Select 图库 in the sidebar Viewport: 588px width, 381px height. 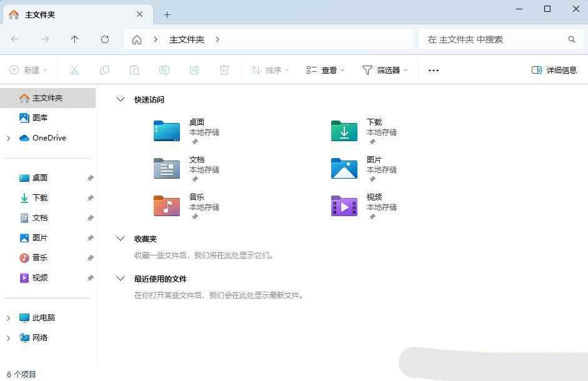[40, 117]
